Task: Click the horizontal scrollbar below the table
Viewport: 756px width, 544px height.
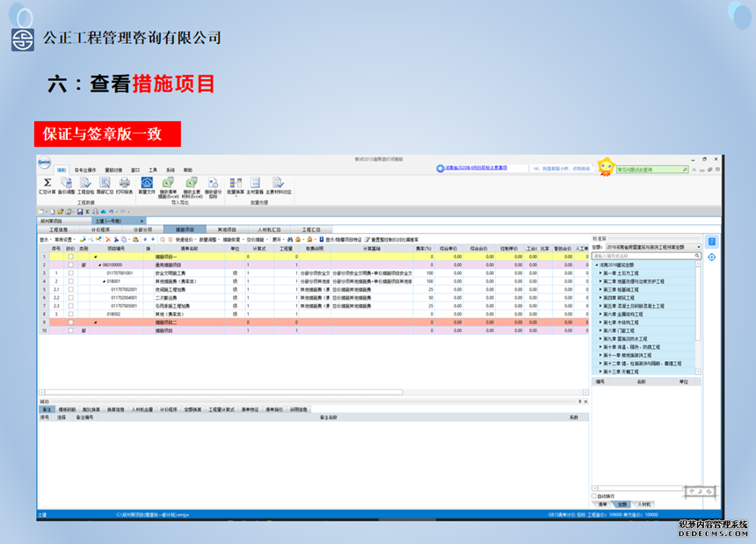Action: click(220, 392)
